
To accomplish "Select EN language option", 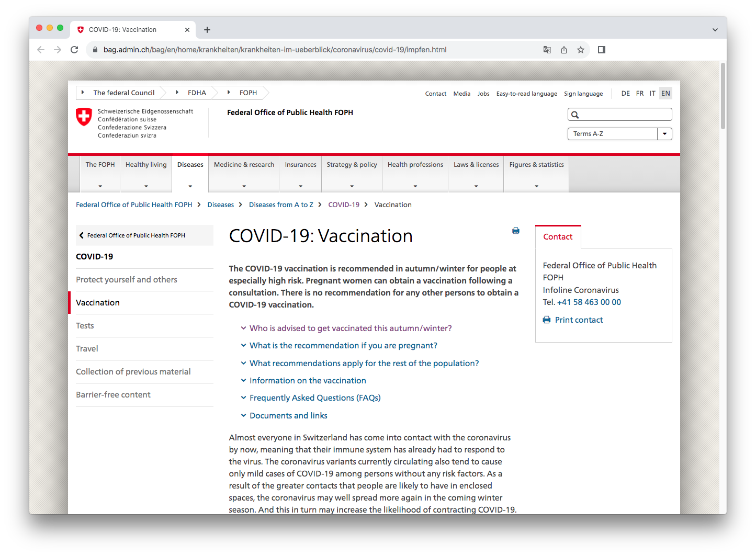I will 665,94.
